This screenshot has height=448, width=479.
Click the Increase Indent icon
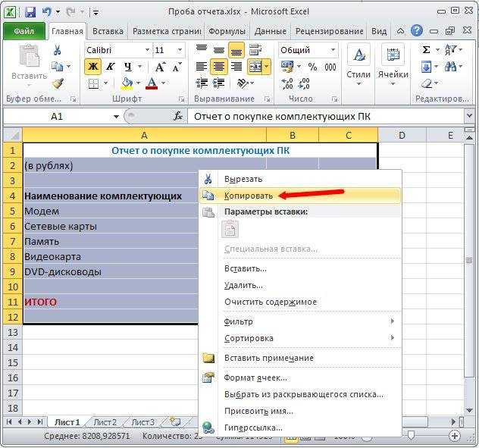tap(218, 83)
